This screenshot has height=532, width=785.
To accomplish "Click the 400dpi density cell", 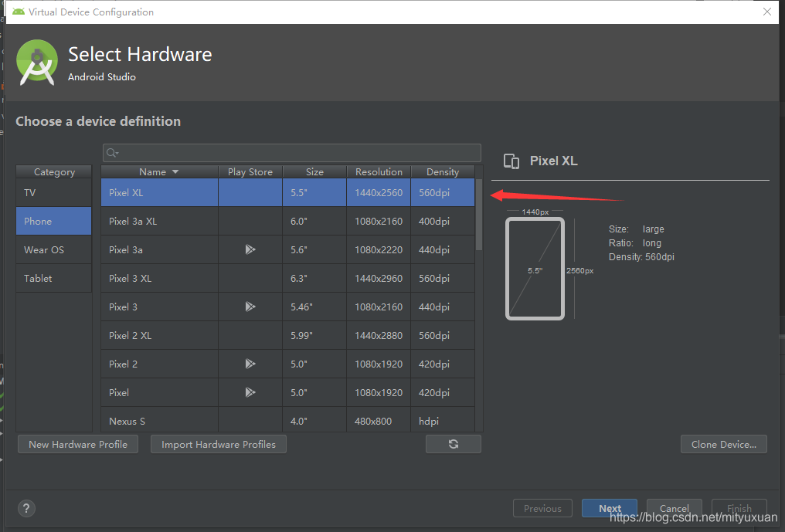I will 443,221.
